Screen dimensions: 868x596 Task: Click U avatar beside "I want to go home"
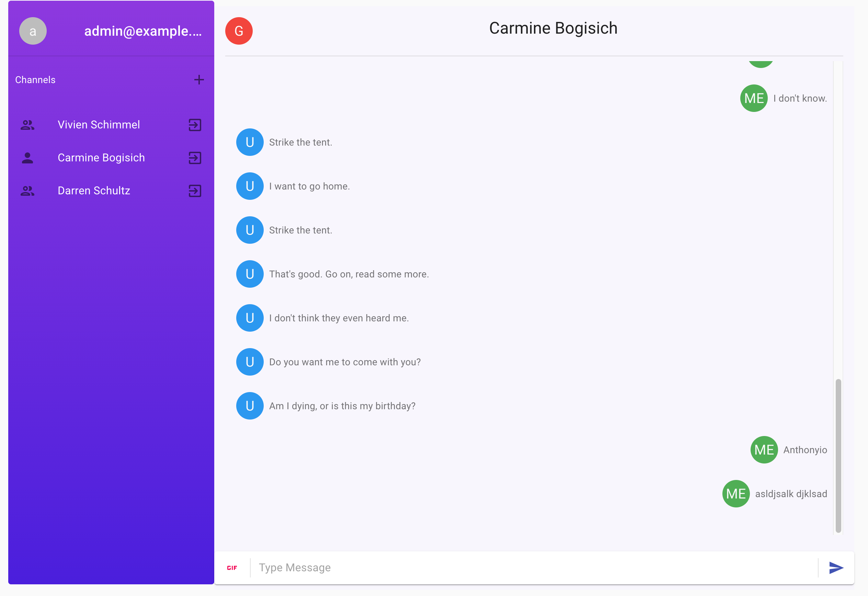pyautogui.click(x=250, y=186)
